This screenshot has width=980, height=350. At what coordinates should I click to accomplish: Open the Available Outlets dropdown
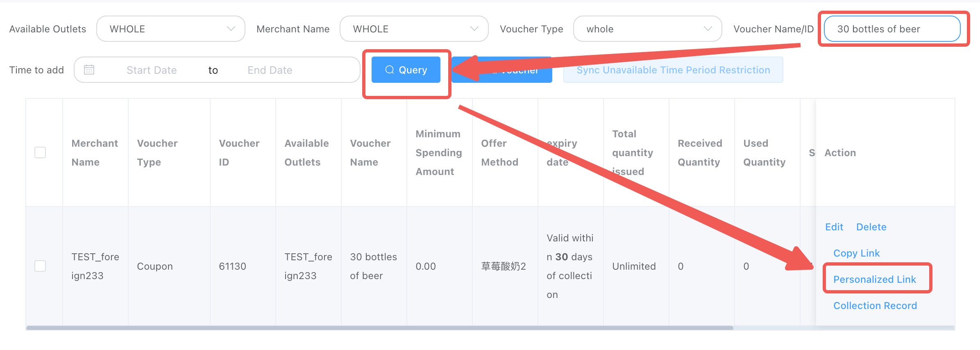click(170, 29)
